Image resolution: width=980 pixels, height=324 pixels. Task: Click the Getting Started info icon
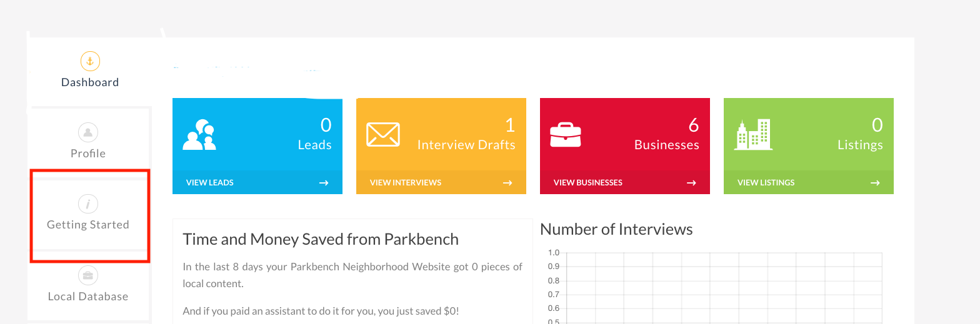88,204
